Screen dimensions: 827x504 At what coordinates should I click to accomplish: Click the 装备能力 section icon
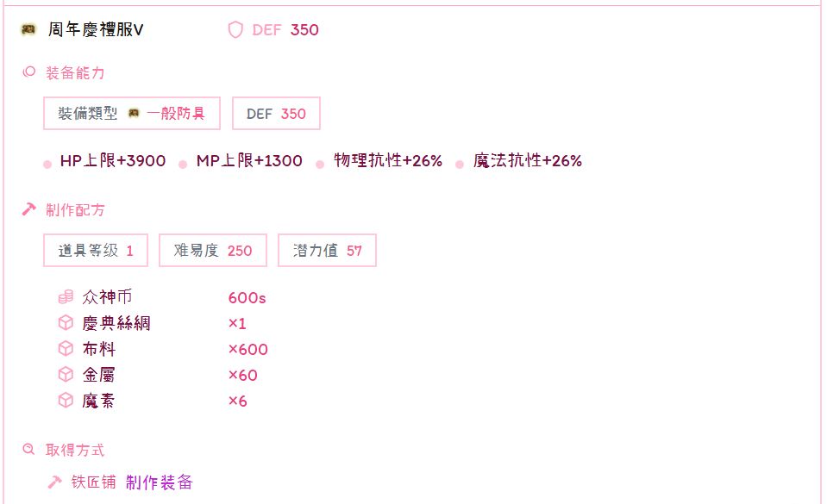tap(28, 72)
